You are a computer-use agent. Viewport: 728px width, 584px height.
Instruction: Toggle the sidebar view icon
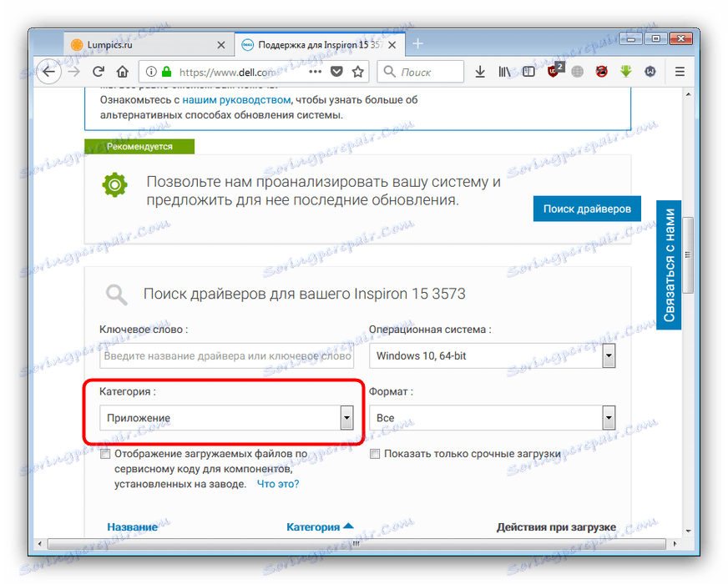528,72
